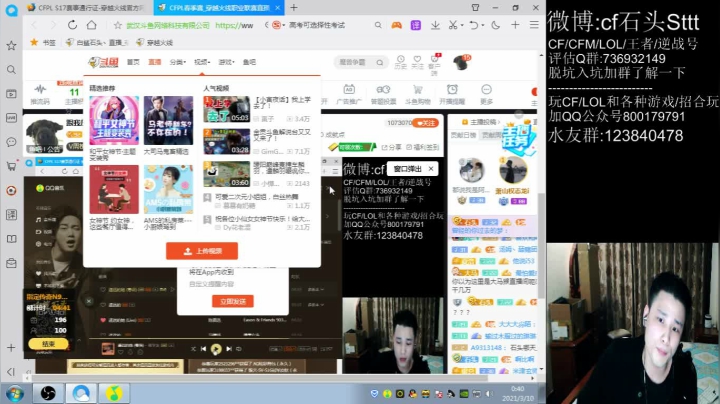Expand the 游戏 nav dropdown
The height and width of the screenshot is (404, 720).
point(226,62)
